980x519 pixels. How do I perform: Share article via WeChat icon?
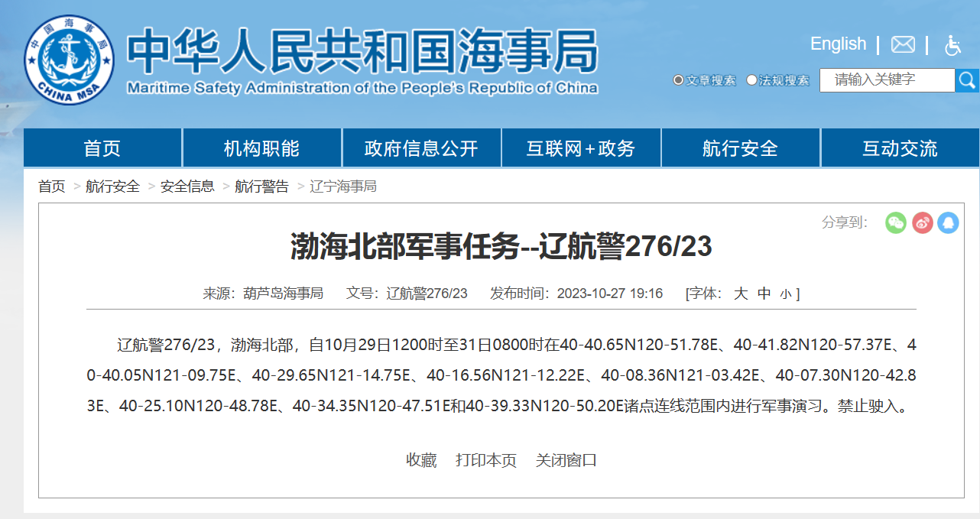[896, 222]
